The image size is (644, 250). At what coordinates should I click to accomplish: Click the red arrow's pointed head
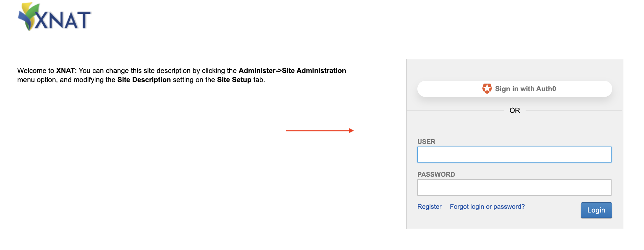pos(351,130)
